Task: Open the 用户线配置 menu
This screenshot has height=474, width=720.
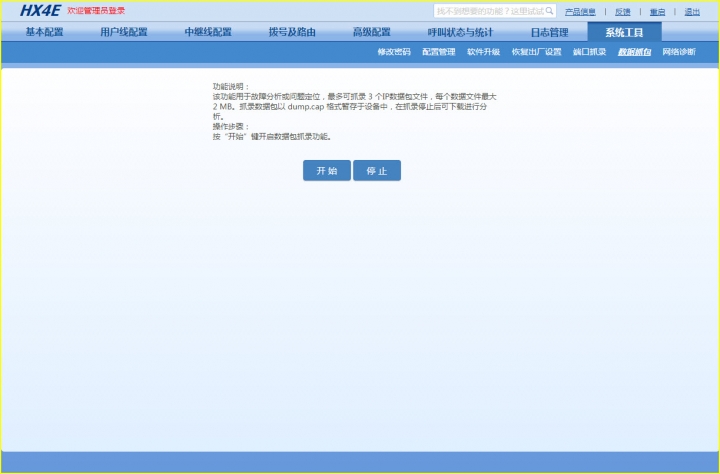Action: 124,32
